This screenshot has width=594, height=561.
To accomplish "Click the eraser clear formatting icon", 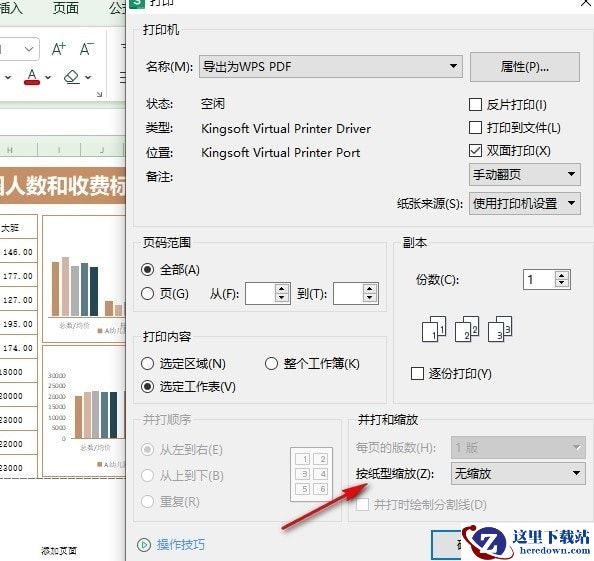I will coord(72,77).
